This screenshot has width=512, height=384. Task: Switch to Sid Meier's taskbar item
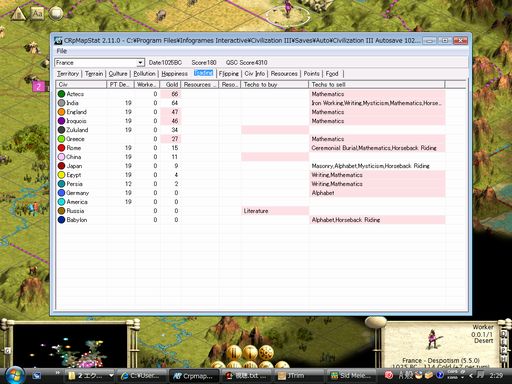(352, 376)
